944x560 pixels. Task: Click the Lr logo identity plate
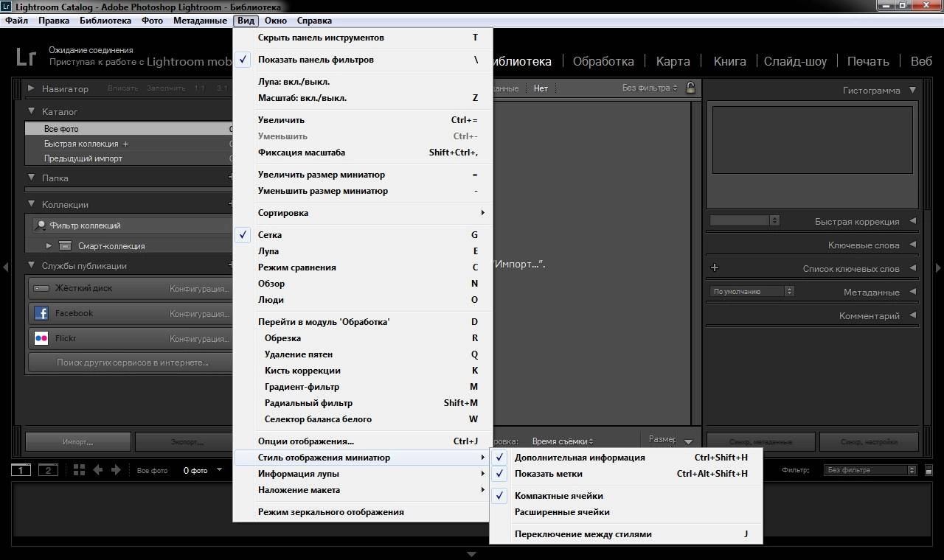[x=27, y=57]
